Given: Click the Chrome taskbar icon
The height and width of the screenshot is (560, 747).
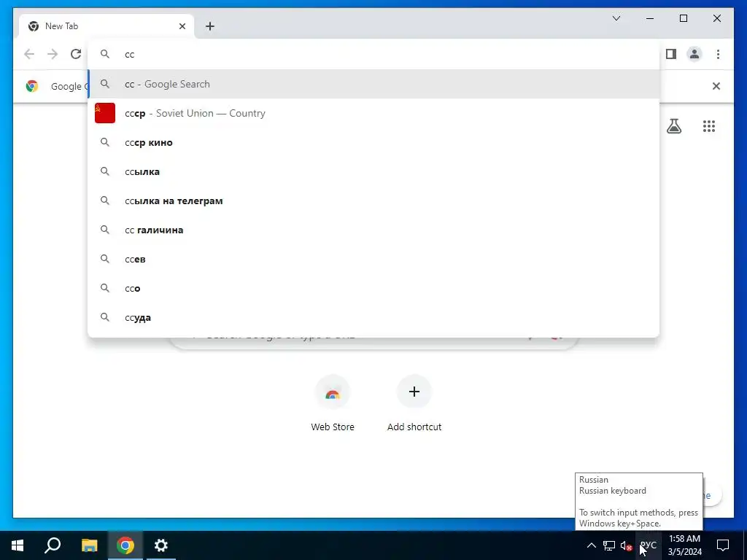Looking at the screenshot, I should point(125,545).
